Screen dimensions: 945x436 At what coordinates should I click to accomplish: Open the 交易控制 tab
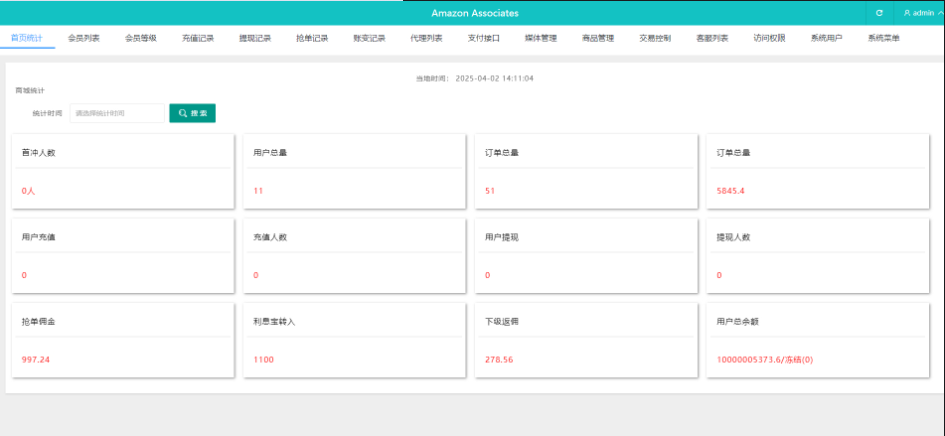coord(655,38)
